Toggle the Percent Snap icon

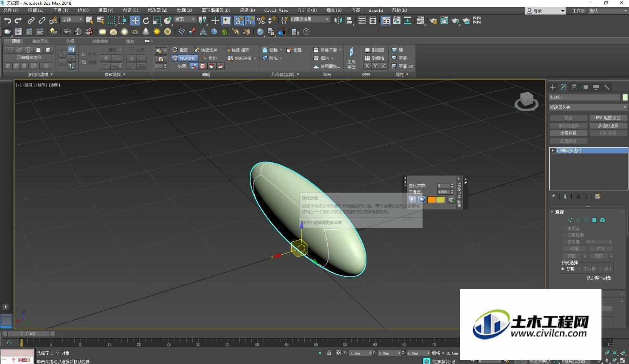point(261,20)
